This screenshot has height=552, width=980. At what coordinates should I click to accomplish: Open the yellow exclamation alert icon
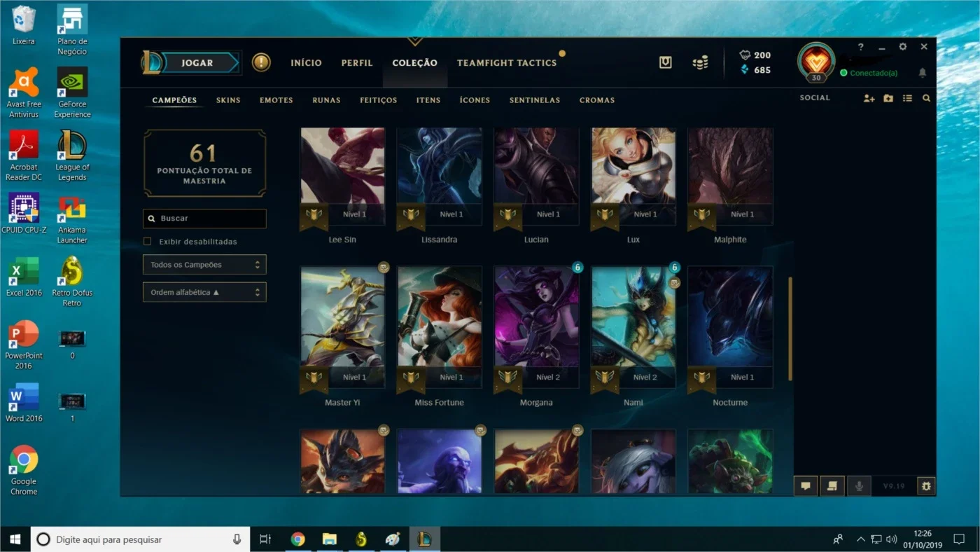pos(261,62)
